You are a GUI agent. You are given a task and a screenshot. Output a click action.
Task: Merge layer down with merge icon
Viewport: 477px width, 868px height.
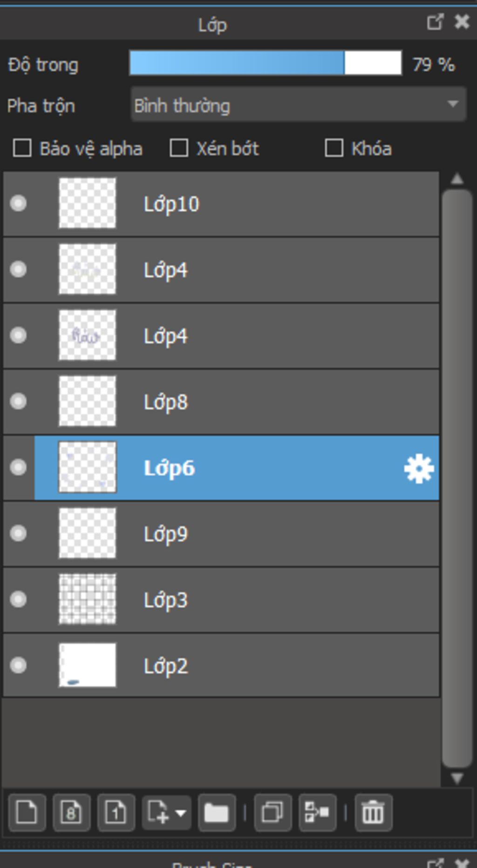[x=317, y=813]
